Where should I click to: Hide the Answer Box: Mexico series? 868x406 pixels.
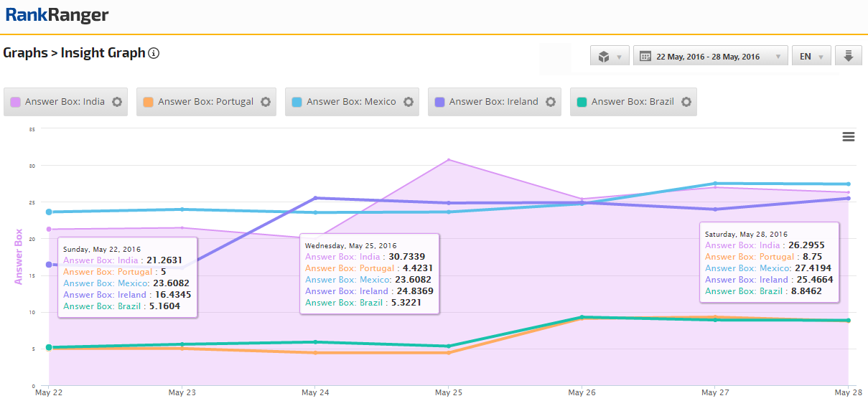pos(351,102)
